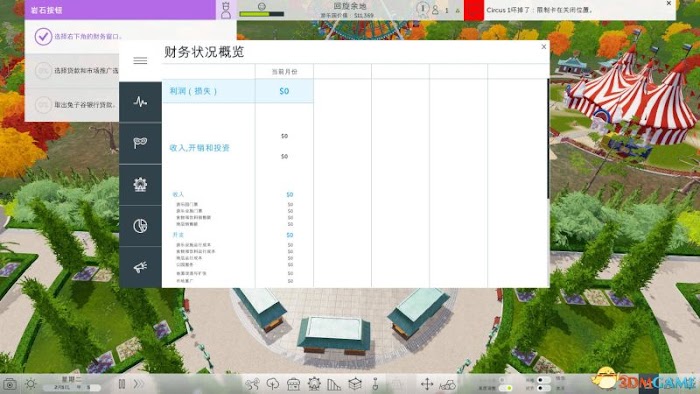Click the 利润（损失）row label
The image size is (700, 394).
pos(193,91)
